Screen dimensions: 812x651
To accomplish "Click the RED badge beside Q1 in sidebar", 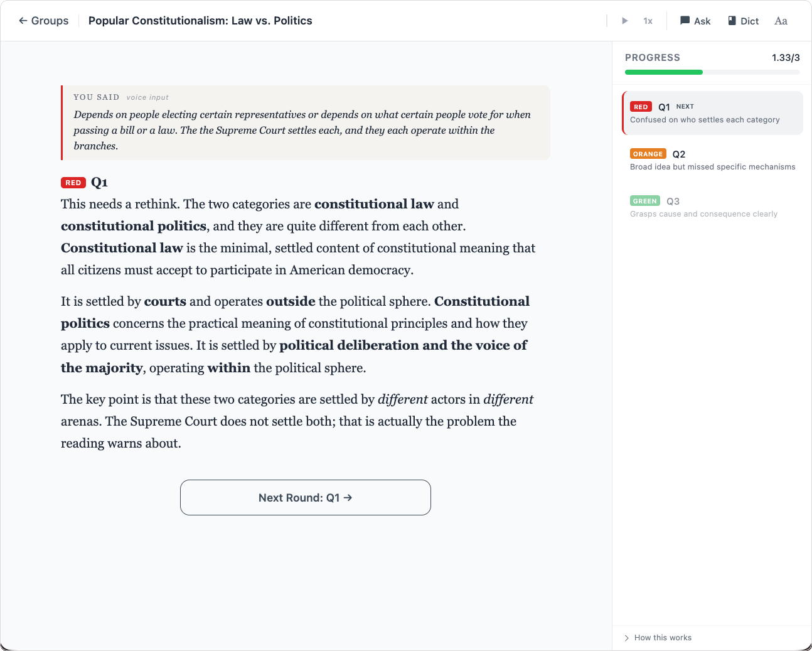I will 641,107.
